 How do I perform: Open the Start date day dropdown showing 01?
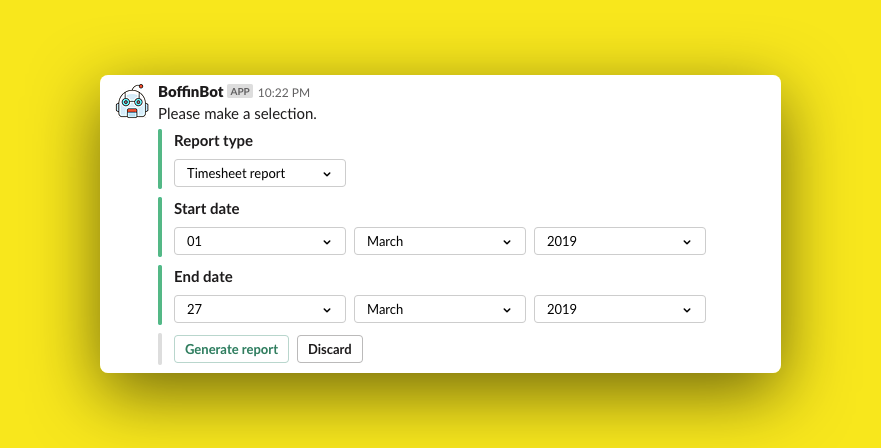[x=260, y=241]
